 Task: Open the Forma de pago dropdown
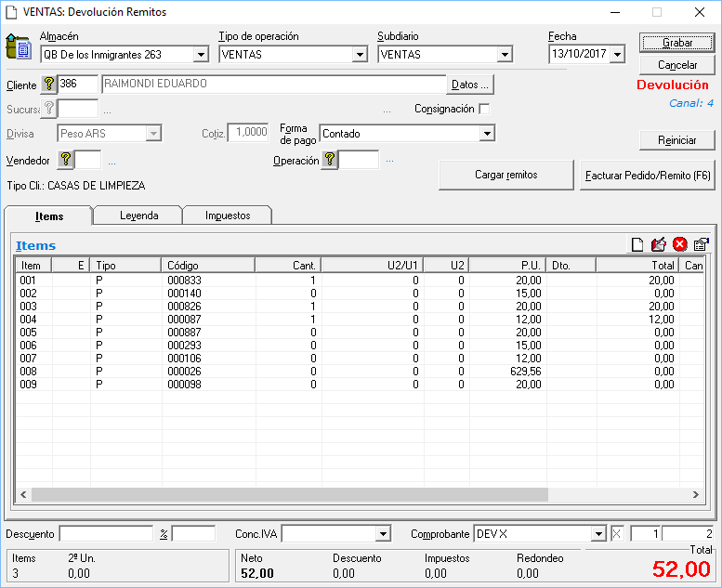[x=486, y=134]
